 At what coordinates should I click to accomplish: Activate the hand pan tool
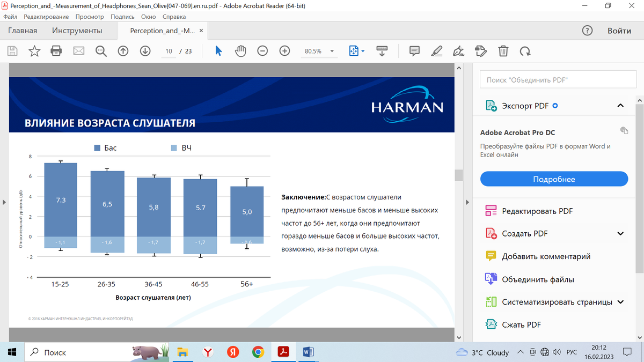[240, 51]
